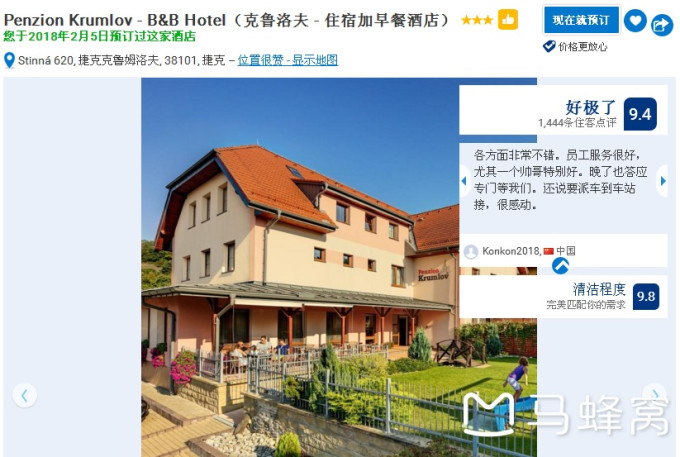Show next photo with right gallery arrow

(x=655, y=394)
